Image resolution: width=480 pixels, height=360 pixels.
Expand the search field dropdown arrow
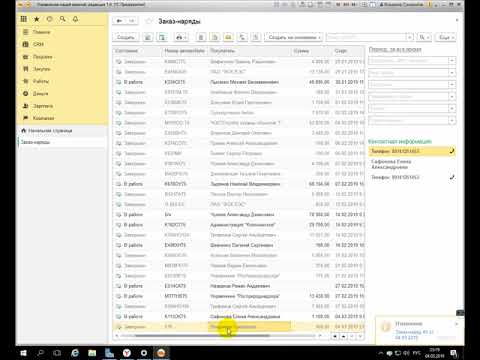click(410, 37)
